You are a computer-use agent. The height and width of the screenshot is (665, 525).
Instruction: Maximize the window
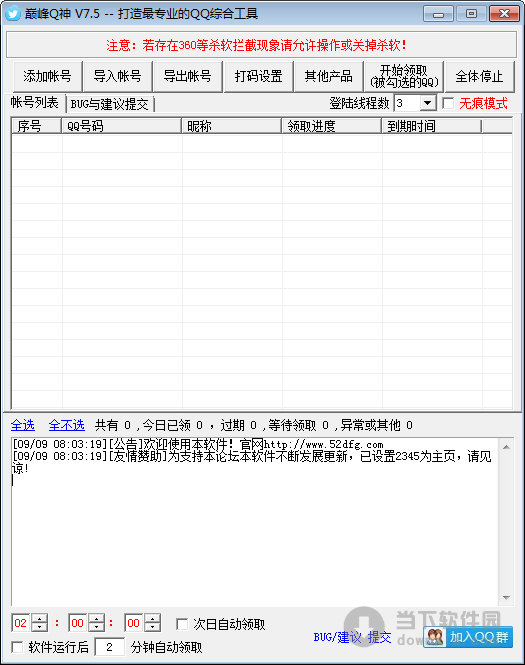coord(471,14)
